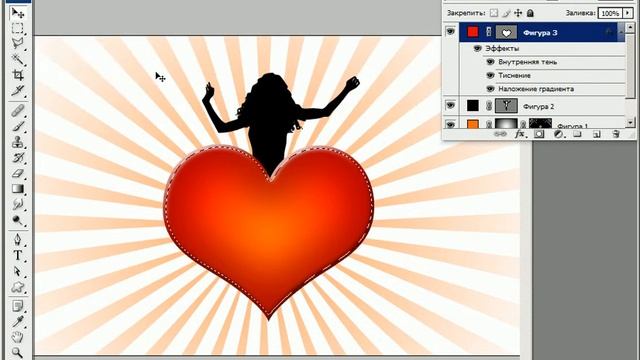Toggle lock image pixels brush icon
This screenshot has width=640, height=360.
[x=506, y=13]
